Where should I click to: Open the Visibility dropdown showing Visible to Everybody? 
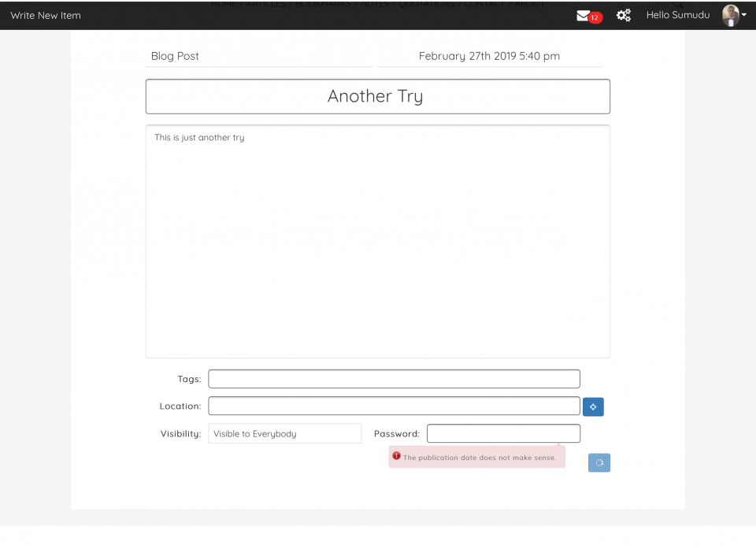click(284, 433)
